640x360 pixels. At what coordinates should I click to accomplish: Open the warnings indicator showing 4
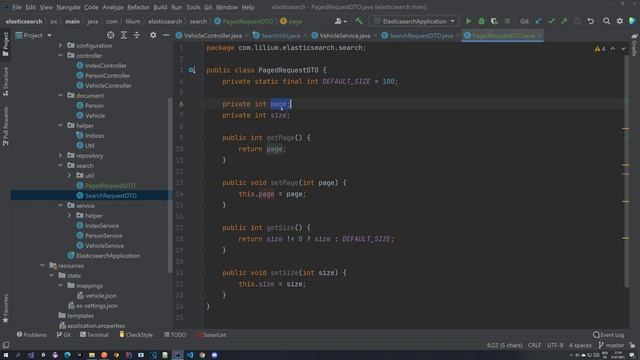click(x=600, y=49)
